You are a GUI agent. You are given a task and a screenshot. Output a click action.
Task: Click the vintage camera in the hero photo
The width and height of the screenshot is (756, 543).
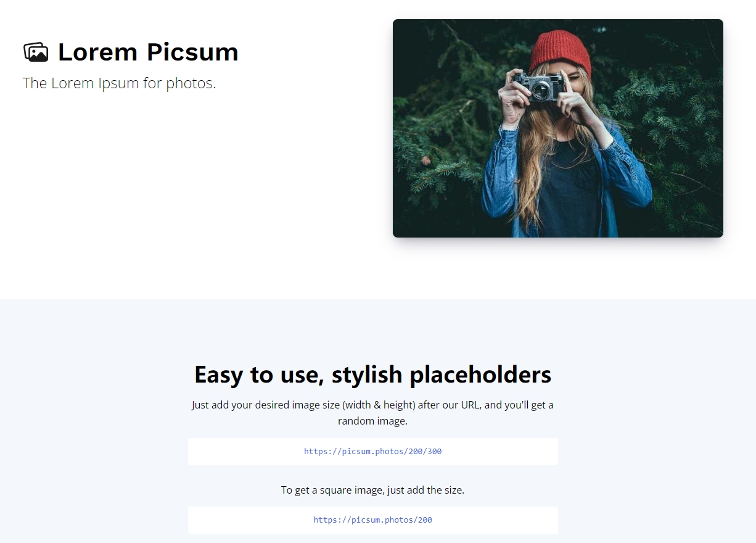540,86
